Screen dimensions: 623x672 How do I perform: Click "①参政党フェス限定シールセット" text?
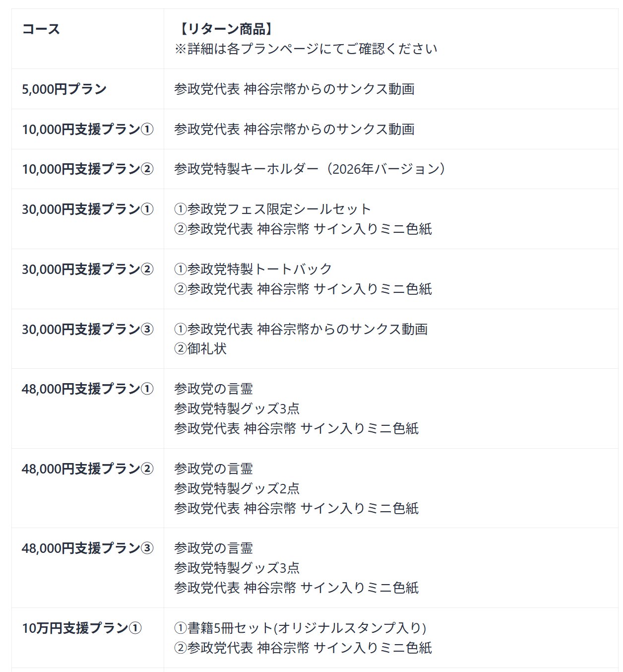(x=272, y=209)
